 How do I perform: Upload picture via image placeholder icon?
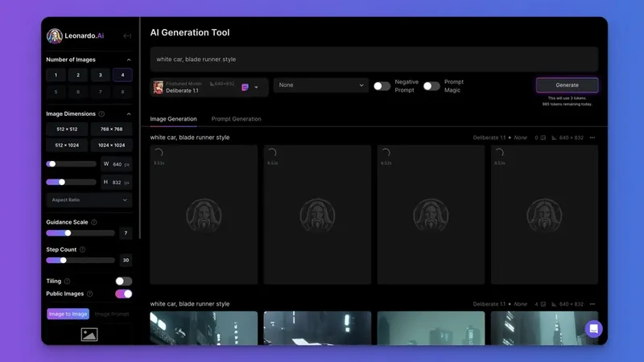pos(89,335)
